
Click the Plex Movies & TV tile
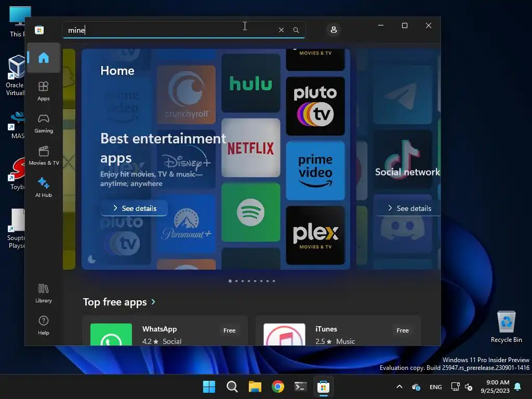[x=315, y=235]
